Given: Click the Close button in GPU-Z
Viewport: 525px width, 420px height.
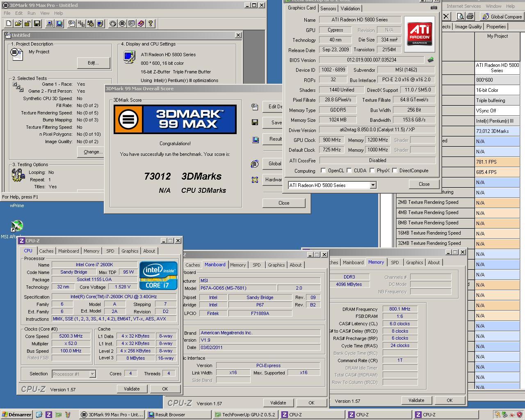Looking at the screenshot, I should (424, 184).
